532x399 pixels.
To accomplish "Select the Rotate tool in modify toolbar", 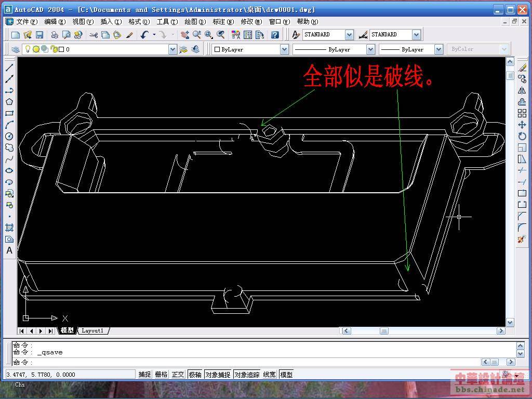I will coord(522,136).
